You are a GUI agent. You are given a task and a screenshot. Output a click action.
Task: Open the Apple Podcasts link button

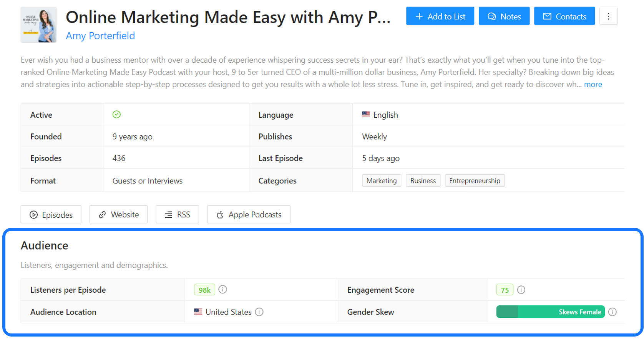click(x=249, y=214)
